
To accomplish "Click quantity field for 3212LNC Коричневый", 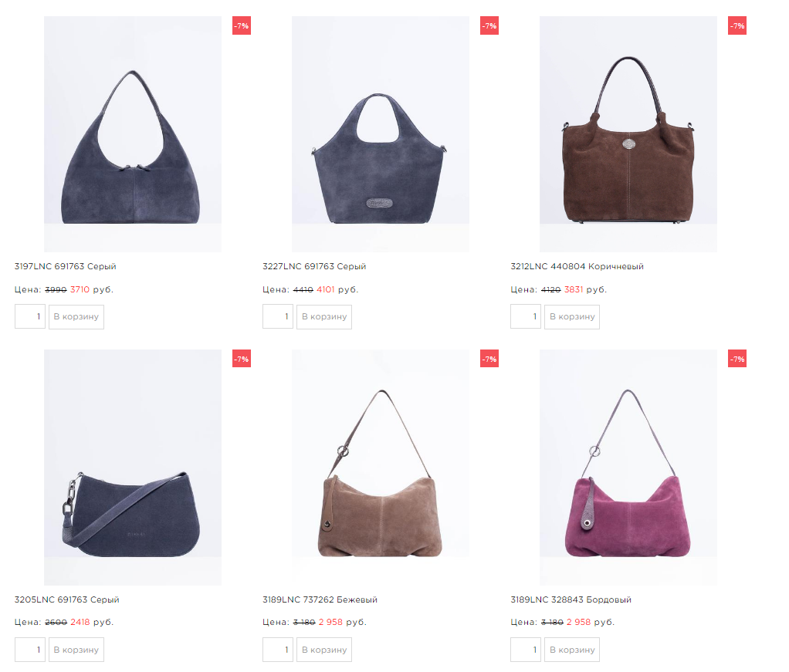I will pyautogui.click(x=526, y=317).
